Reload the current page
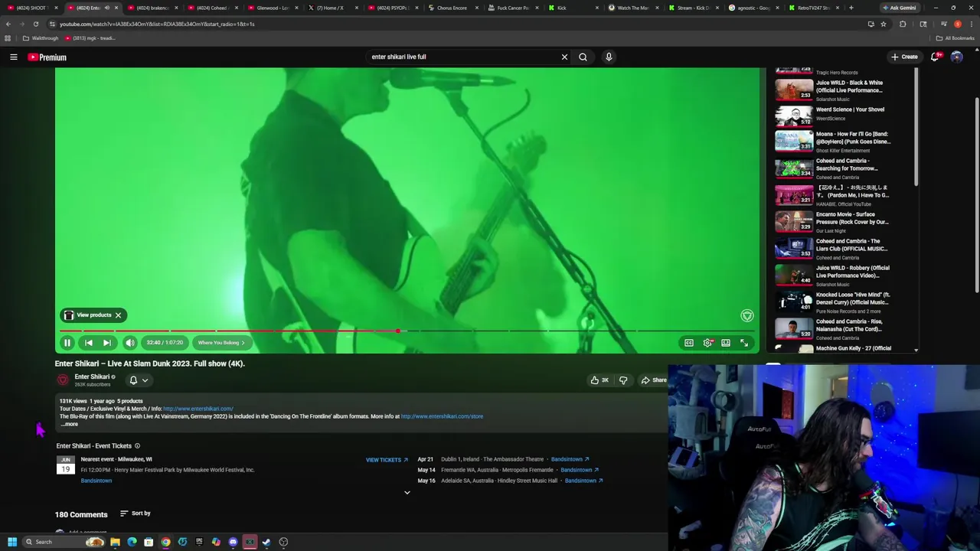 (x=35, y=24)
